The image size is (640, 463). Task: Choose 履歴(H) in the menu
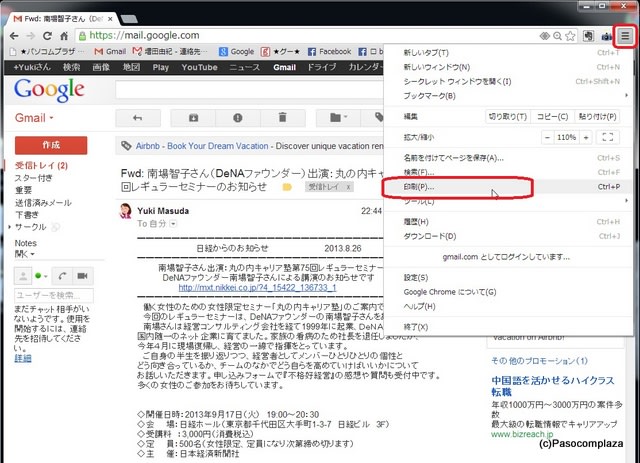click(509, 222)
